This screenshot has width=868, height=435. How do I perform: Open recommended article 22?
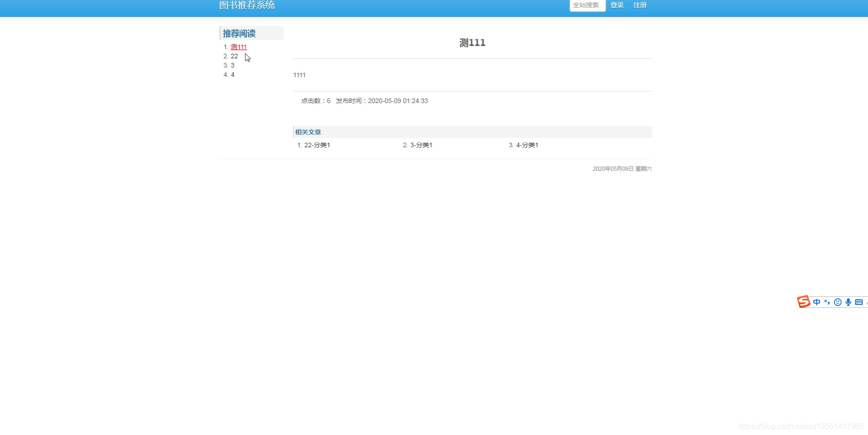(x=234, y=56)
